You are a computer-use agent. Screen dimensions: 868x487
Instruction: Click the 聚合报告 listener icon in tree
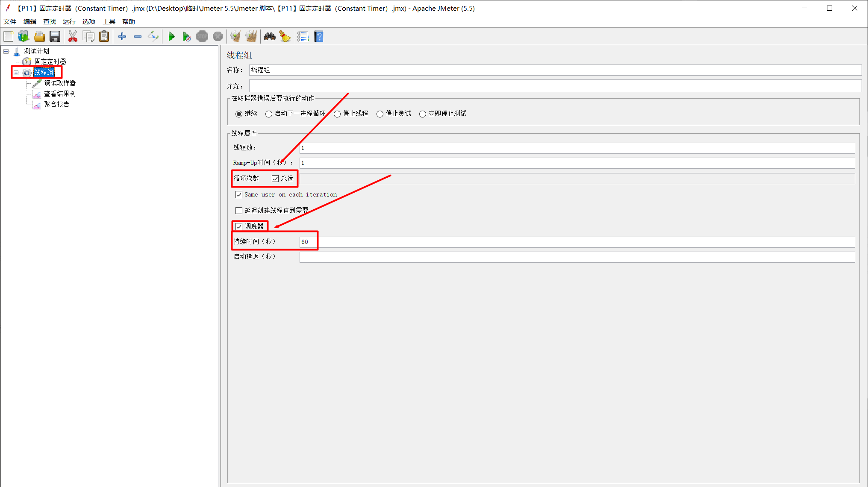37,105
